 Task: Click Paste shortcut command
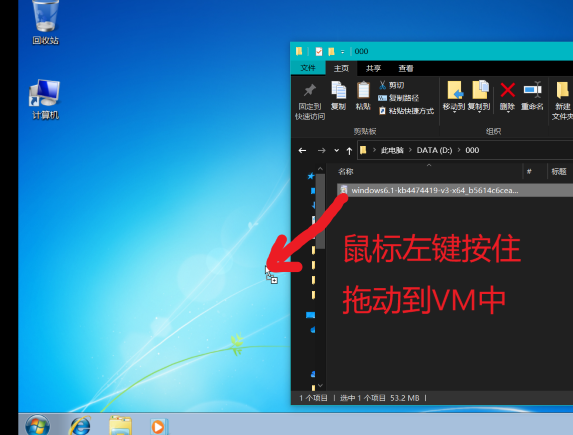point(406,110)
